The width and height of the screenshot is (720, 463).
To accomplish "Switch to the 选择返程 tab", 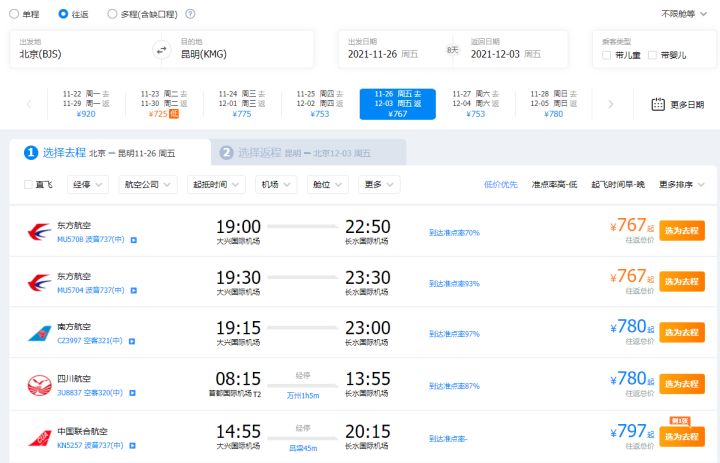I will pos(308,153).
